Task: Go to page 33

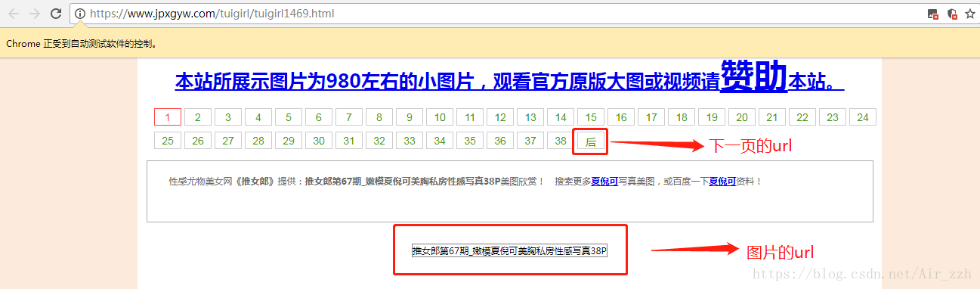Action: pos(410,141)
